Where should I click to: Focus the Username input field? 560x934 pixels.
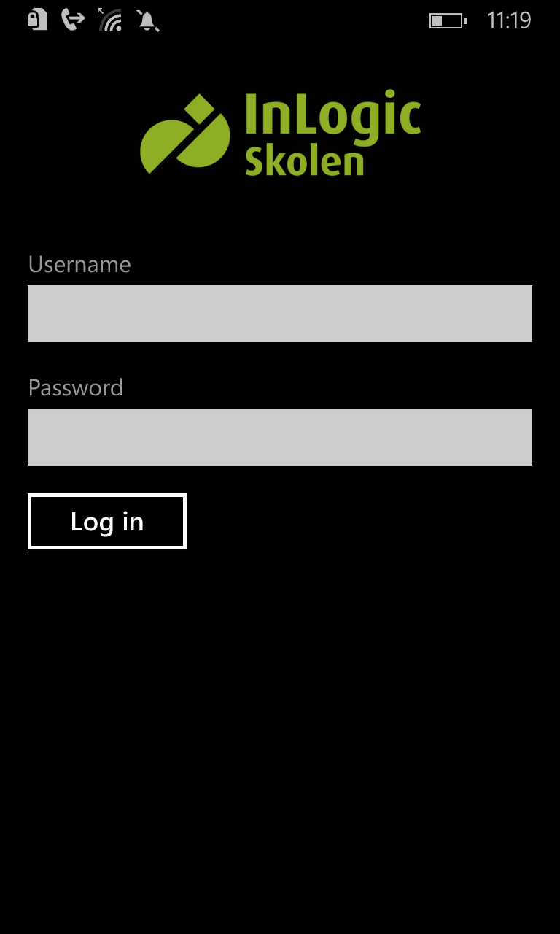coord(280,314)
